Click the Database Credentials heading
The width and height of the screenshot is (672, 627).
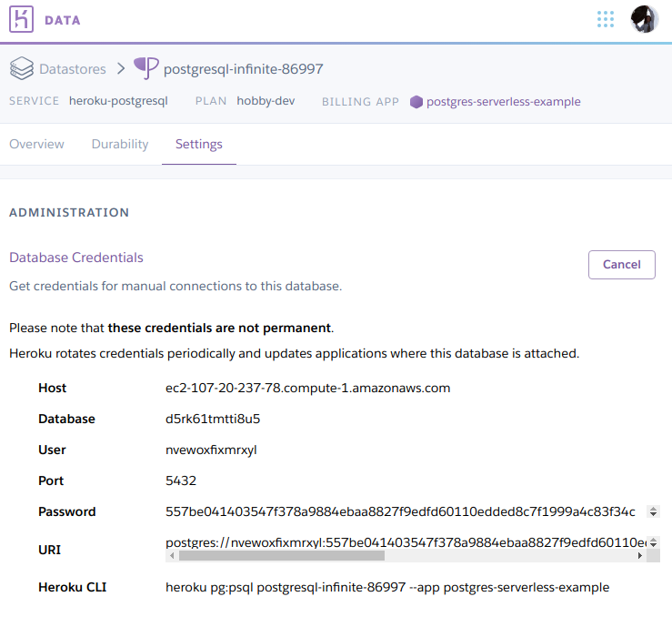tap(76, 258)
